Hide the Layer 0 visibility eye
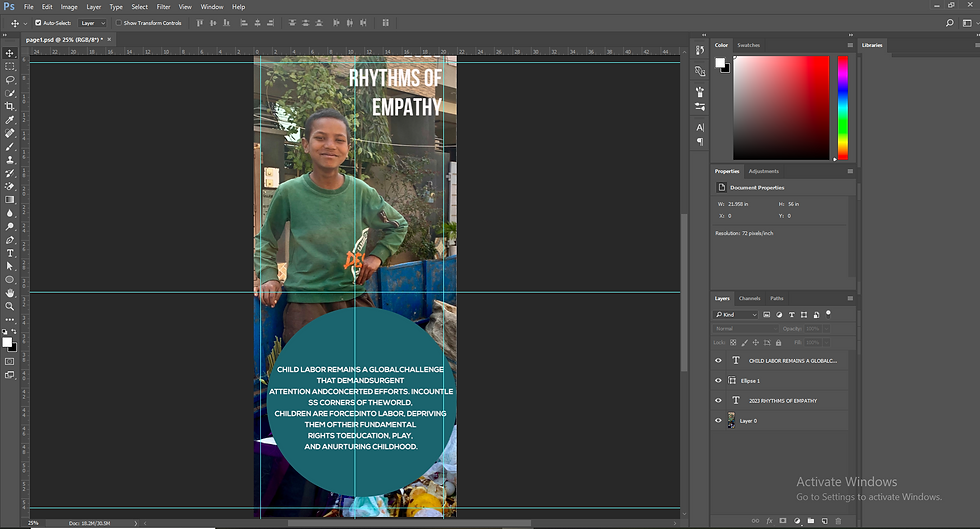980x529 pixels. pyautogui.click(x=718, y=421)
